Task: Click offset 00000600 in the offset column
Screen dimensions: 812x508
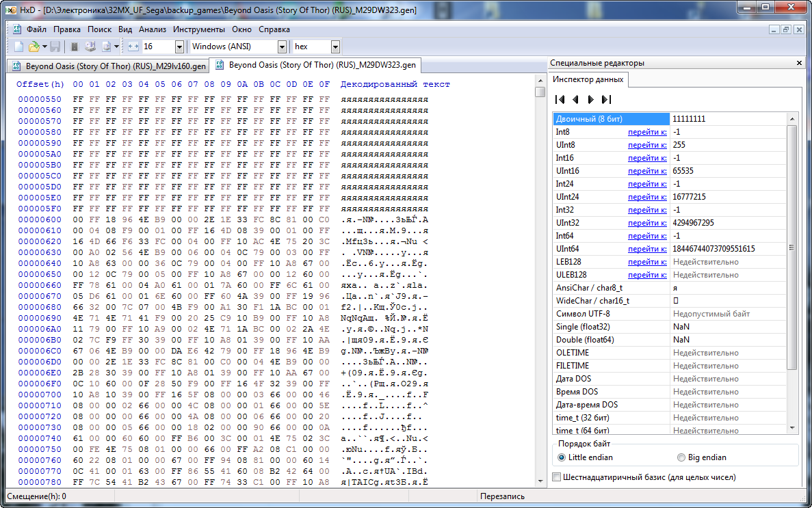Action: pos(40,219)
